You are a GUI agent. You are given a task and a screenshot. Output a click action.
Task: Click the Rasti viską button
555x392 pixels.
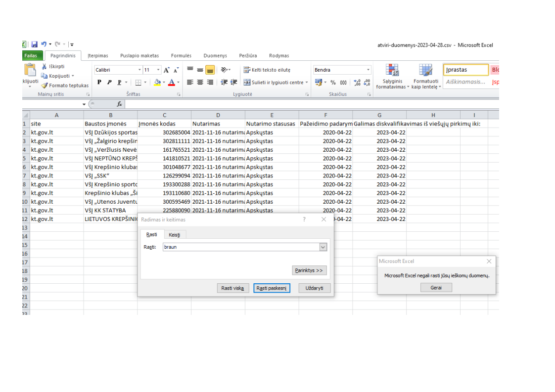pyautogui.click(x=233, y=288)
